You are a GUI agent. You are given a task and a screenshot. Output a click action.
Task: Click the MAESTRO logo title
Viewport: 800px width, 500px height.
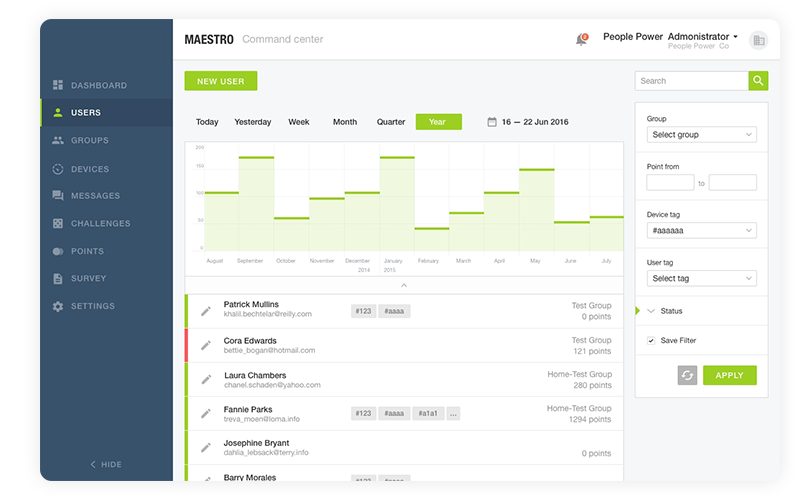(x=209, y=40)
